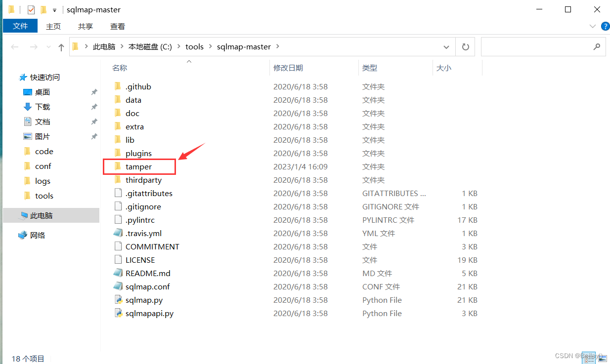This screenshot has width=610, height=364.
Task: Open the address bar history dropdown
Action: coord(447,47)
